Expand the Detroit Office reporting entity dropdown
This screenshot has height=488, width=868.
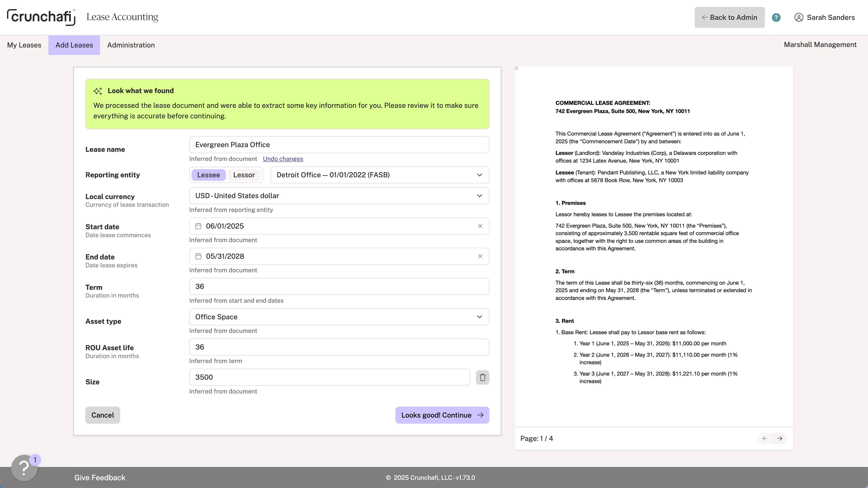click(x=380, y=175)
